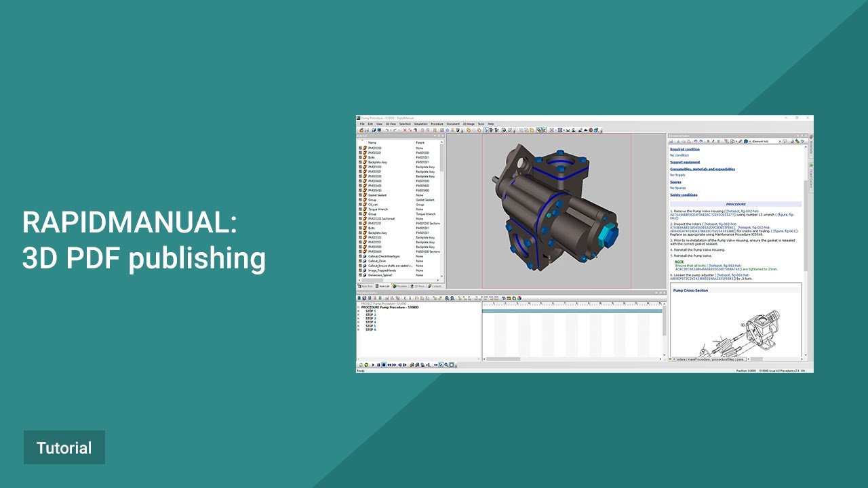This screenshot has width=868, height=488.
Task: Click the Tutorial label button
Action: [64, 447]
